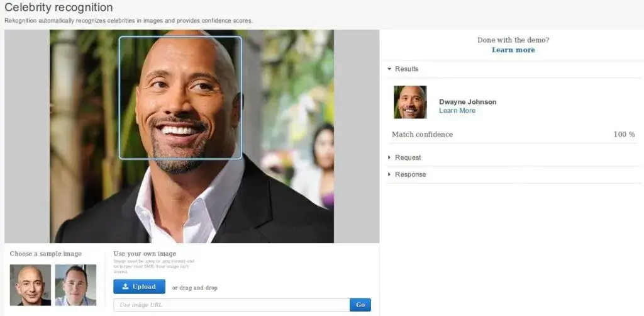Click the 100 % match confidence value
This screenshot has width=644, height=316.
(x=624, y=135)
